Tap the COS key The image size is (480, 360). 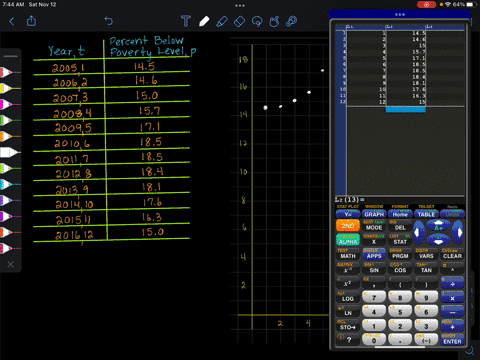click(x=400, y=270)
